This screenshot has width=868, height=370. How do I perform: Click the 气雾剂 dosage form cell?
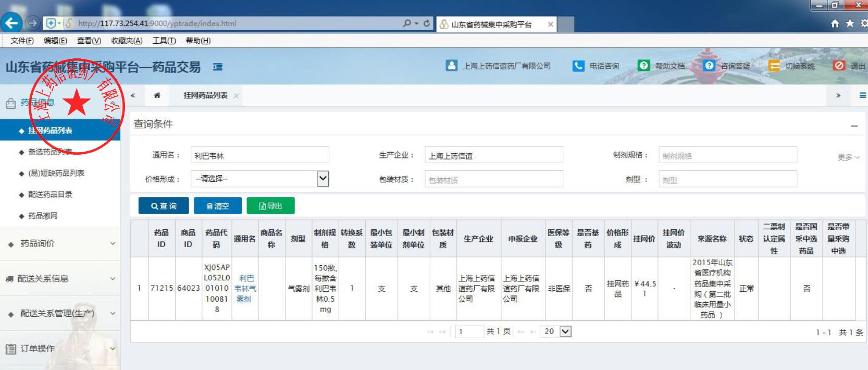tap(299, 289)
